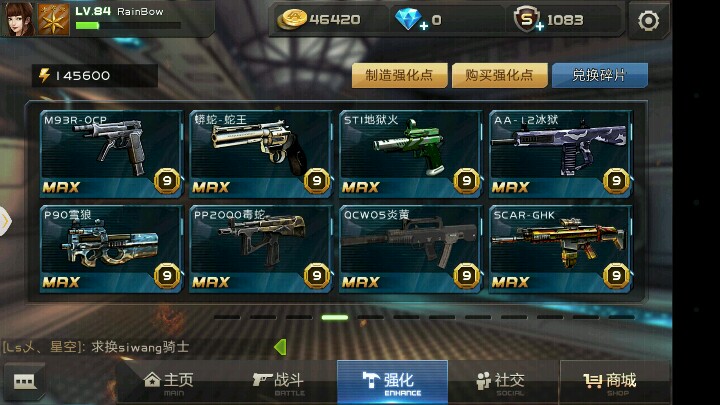
Task: Click the lightning energy points icon
Action: click(44, 75)
